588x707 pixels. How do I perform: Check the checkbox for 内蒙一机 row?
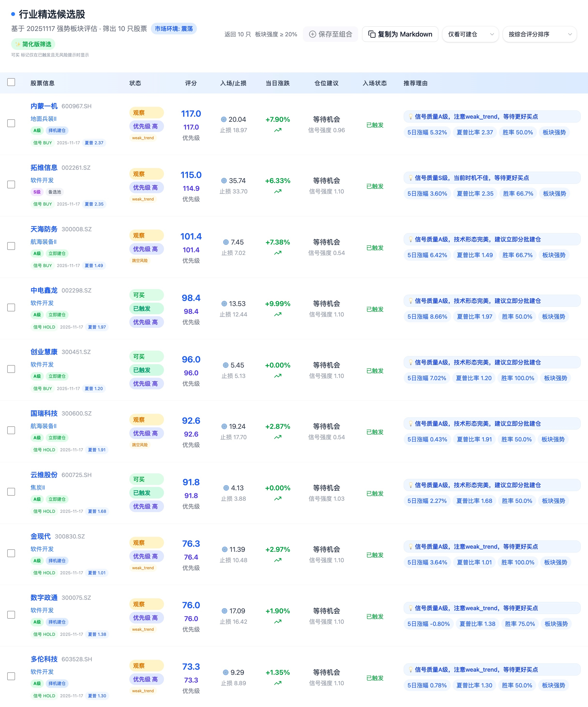pyautogui.click(x=11, y=123)
